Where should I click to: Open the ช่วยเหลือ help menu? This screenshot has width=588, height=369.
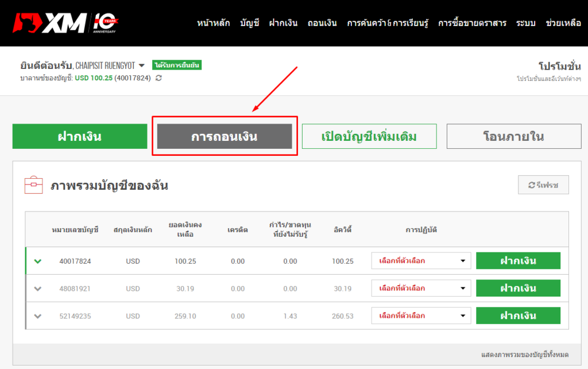coord(564,23)
